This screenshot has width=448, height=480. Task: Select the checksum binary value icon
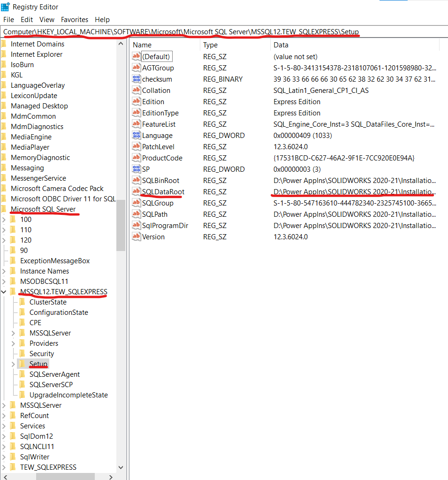pyautogui.click(x=136, y=79)
